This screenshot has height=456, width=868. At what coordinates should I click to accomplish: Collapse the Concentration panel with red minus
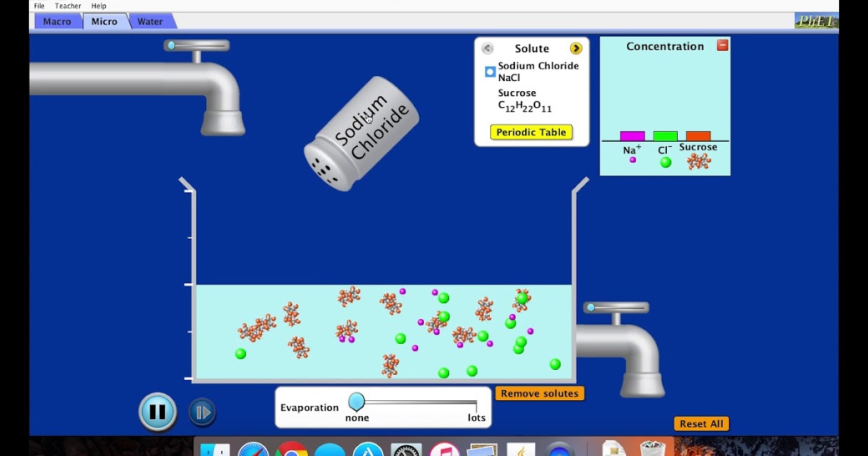point(722,45)
